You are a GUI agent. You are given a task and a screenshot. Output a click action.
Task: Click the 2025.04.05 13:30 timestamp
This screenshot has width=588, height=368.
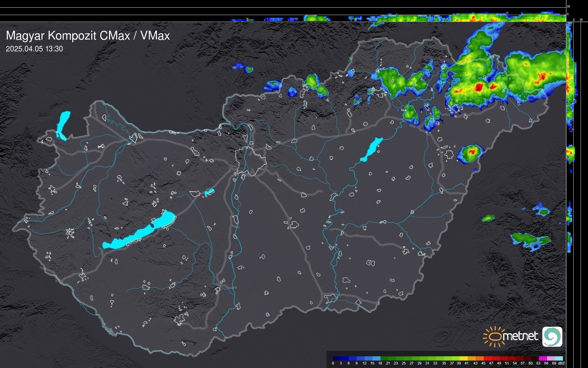pyautogui.click(x=34, y=49)
